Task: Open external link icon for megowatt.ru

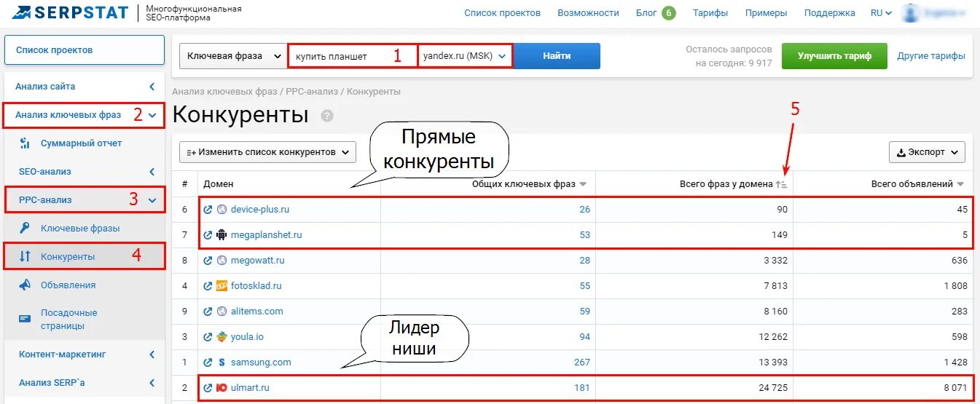Action: click(208, 261)
